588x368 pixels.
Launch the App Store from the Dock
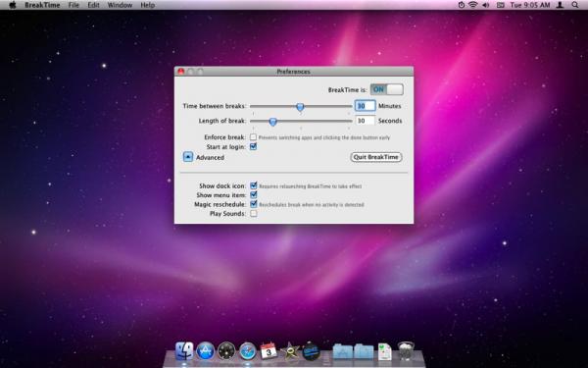click(206, 350)
